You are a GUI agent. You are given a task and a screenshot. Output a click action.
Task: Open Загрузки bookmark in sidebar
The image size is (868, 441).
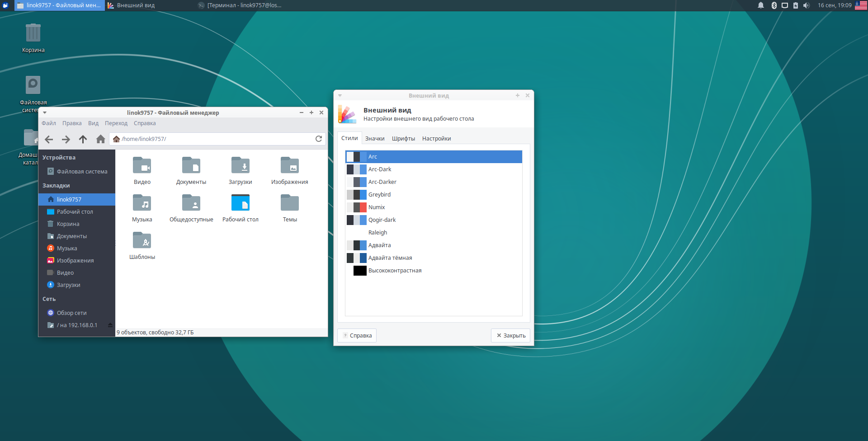(x=77, y=285)
